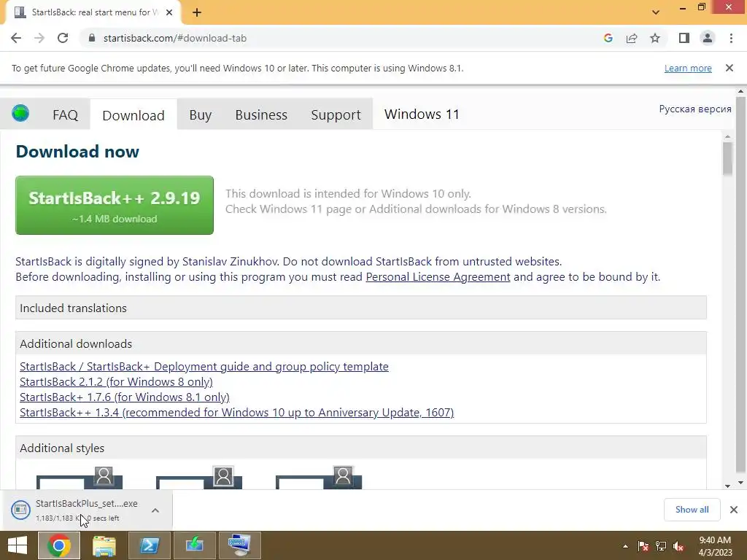Click the browser forward arrow
This screenshot has width=747, height=560.
[x=39, y=38]
